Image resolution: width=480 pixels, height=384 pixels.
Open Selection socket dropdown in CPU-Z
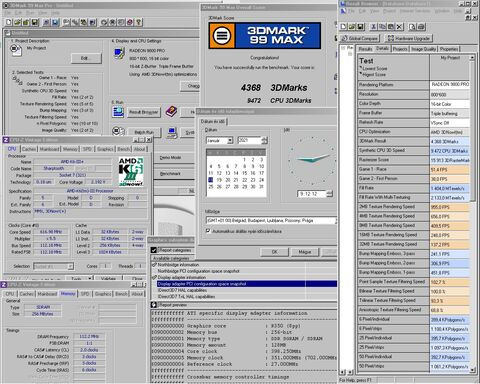click(70, 266)
